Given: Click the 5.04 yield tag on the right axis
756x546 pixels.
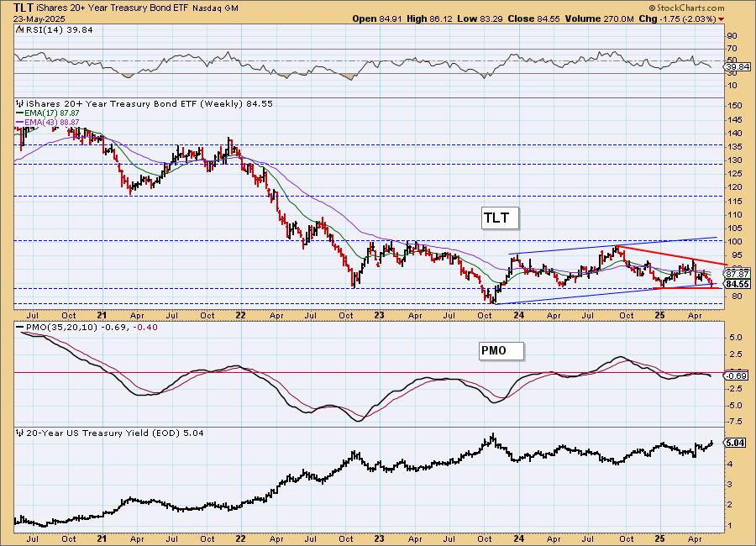Looking at the screenshot, I should [735, 443].
